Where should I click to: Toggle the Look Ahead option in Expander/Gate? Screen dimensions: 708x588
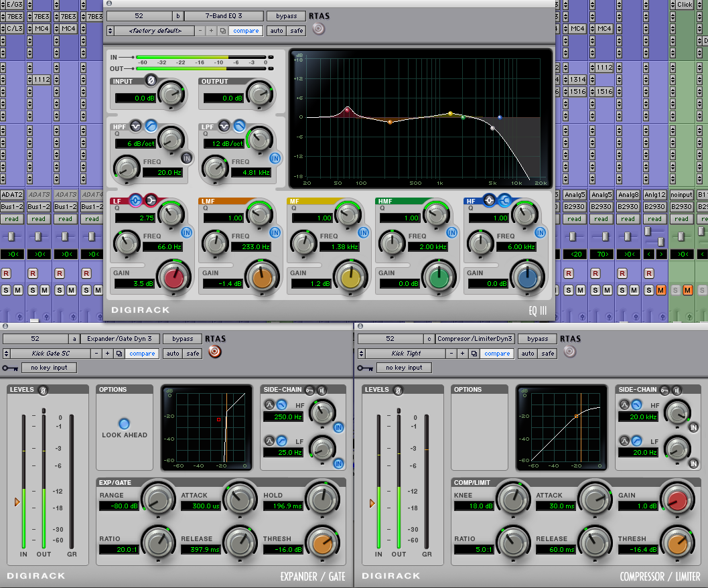pyautogui.click(x=124, y=424)
